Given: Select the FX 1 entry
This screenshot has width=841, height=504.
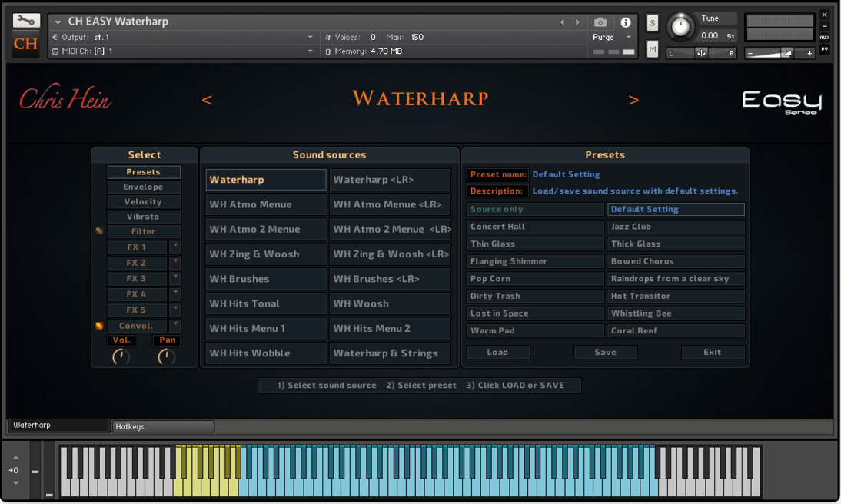Looking at the screenshot, I should (x=138, y=247).
